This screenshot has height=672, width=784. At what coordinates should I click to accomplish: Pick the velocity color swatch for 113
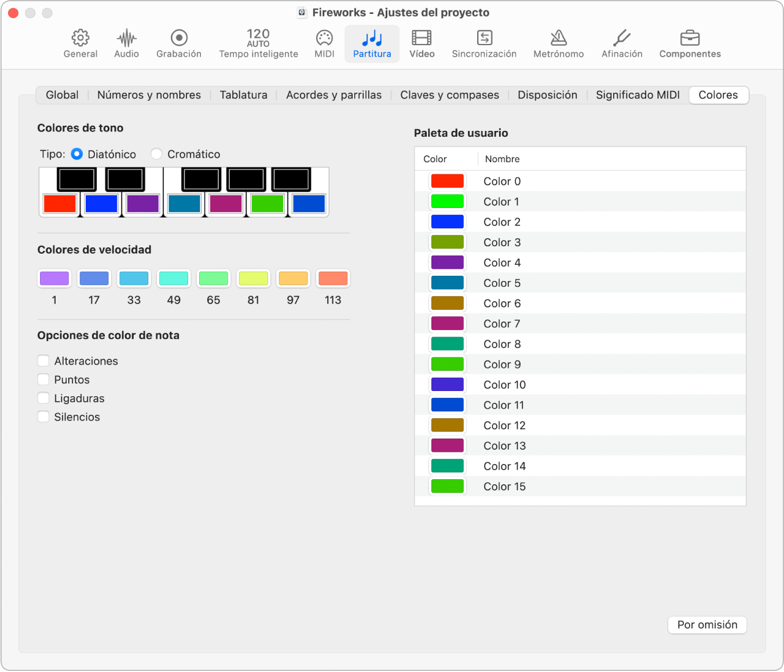333,279
